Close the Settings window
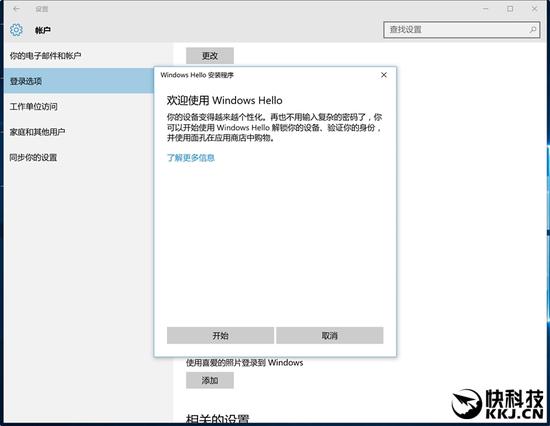Screen dimensions: 550x426 (x=535, y=9)
